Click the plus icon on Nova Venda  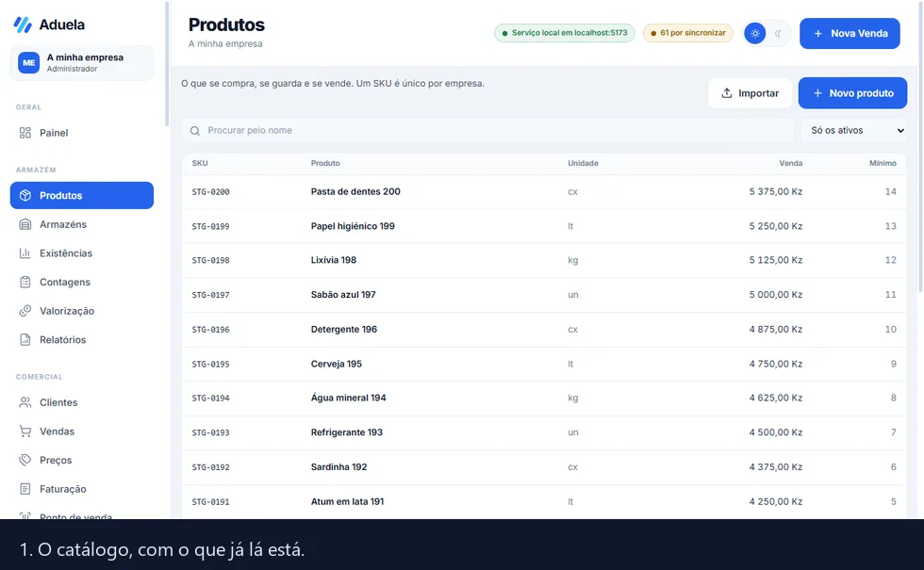[818, 34]
